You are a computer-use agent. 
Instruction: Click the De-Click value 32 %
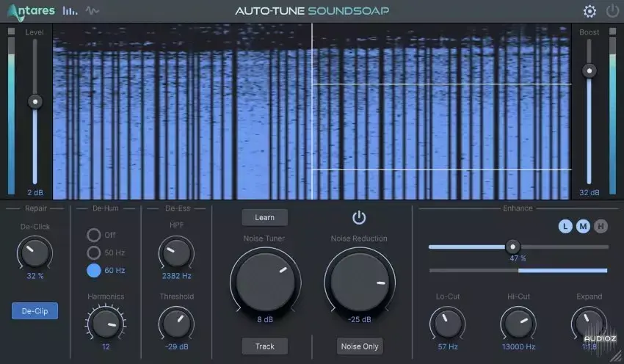click(x=35, y=276)
